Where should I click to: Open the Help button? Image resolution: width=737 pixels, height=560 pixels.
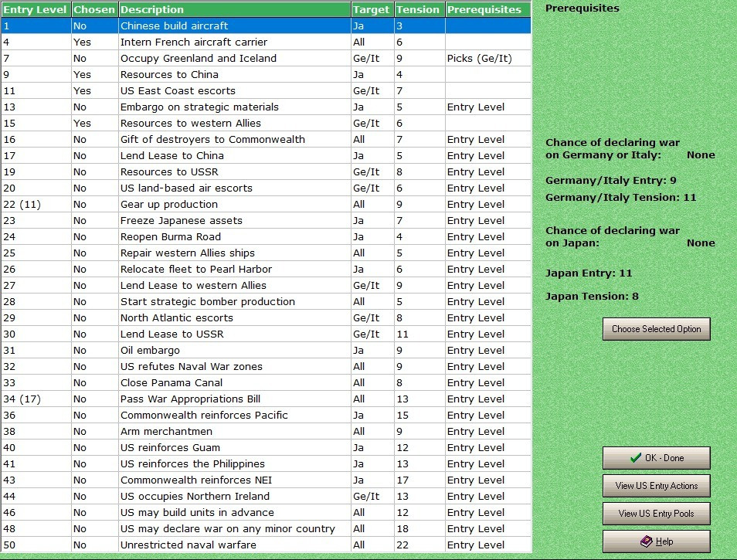click(x=656, y=541)
